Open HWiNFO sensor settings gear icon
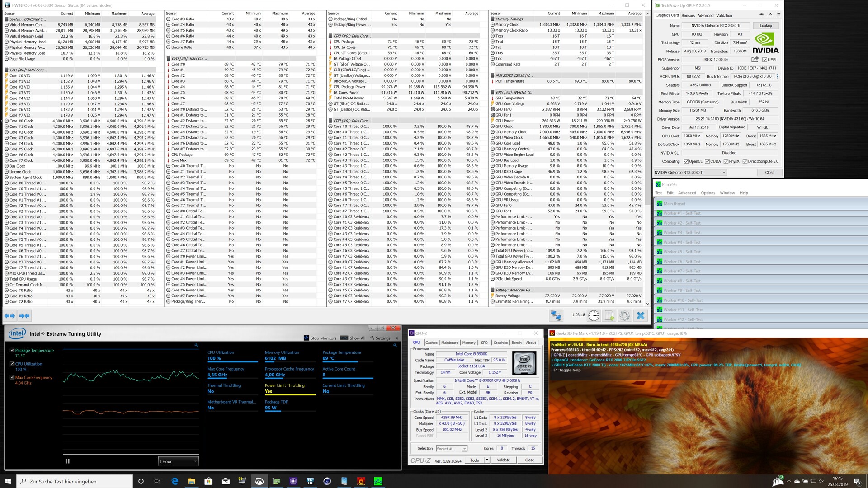Screen dimensions: 868x488 point(625,316)
